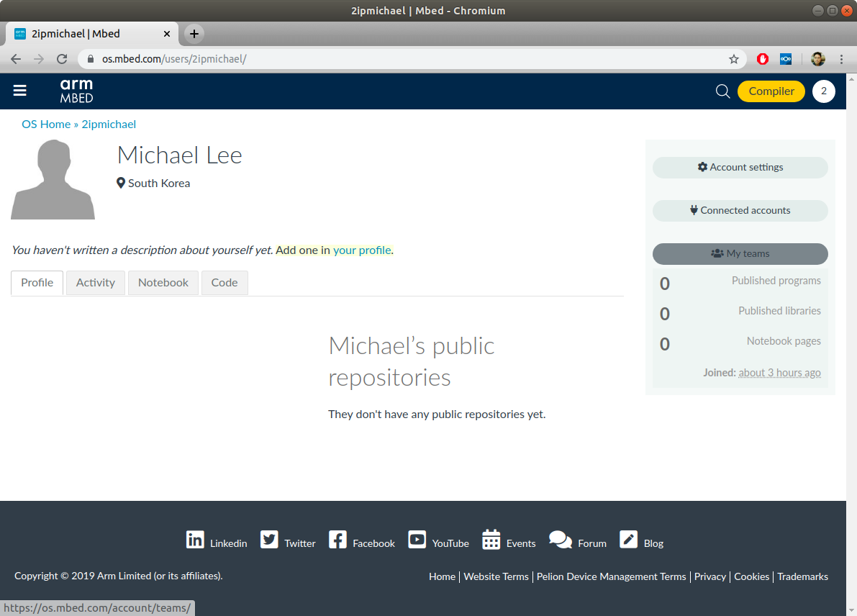This screenshot has height=616, width=857.
Task: Switch to the Activity tab
Action: click(96, 283)
